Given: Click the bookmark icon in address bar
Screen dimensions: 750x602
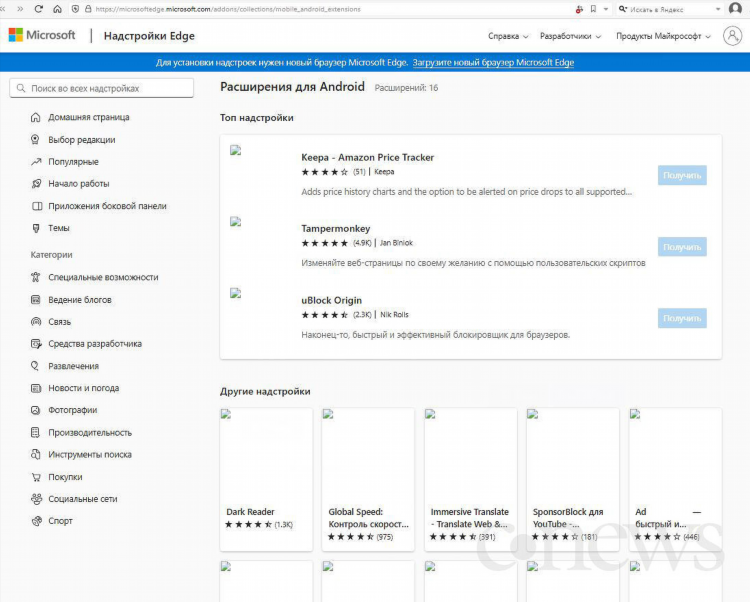Looking at the screenshot, I should coord(593,9).
